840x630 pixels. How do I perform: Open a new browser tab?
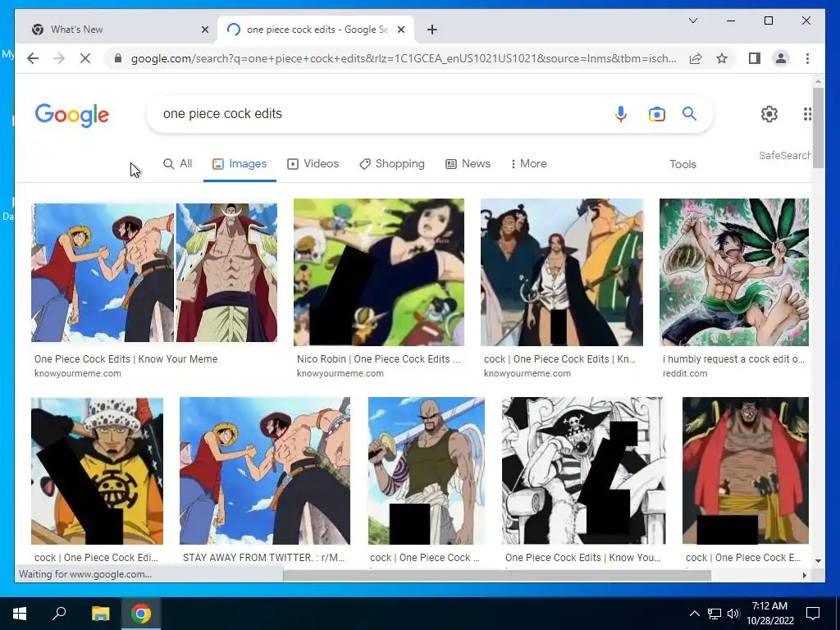[x=431, y=30]
